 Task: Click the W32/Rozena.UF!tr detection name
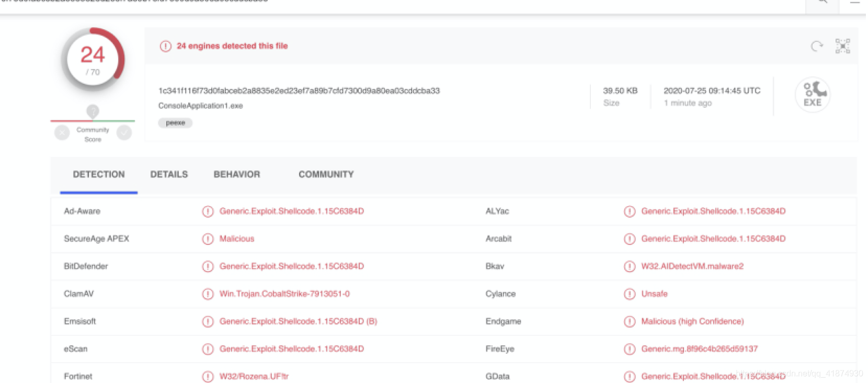click(254, 376)
